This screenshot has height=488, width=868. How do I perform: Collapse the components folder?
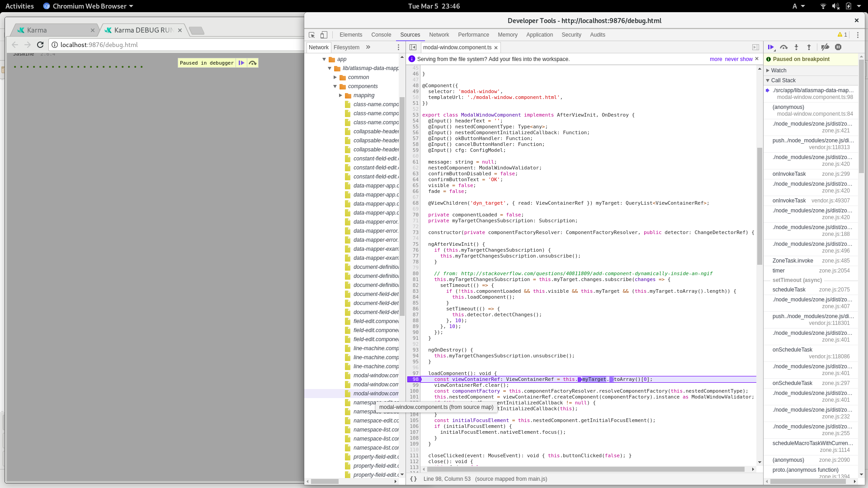[x=335, y=86]
